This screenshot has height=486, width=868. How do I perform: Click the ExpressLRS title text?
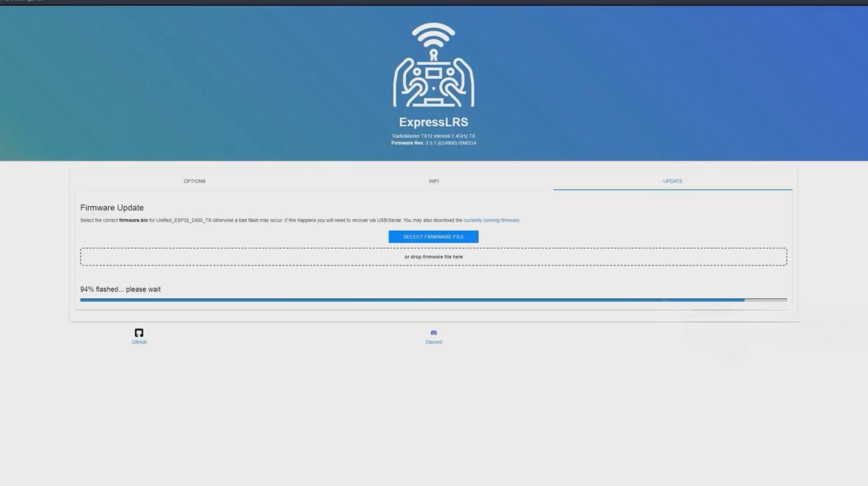tap(433, 122)
